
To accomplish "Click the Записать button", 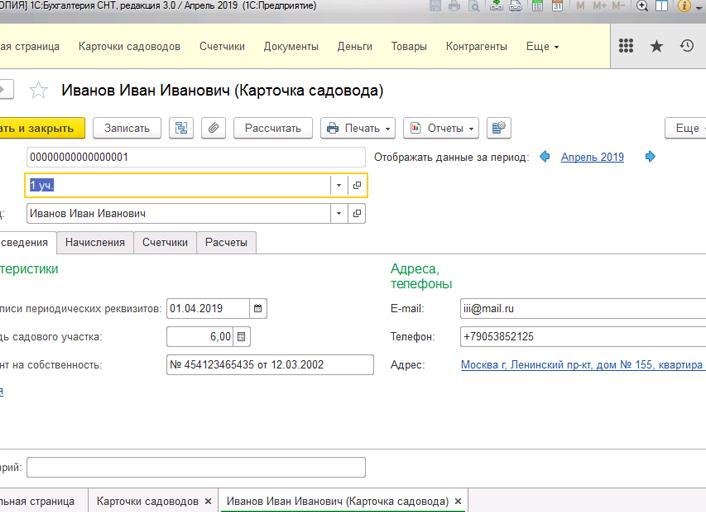I will 127,128.
